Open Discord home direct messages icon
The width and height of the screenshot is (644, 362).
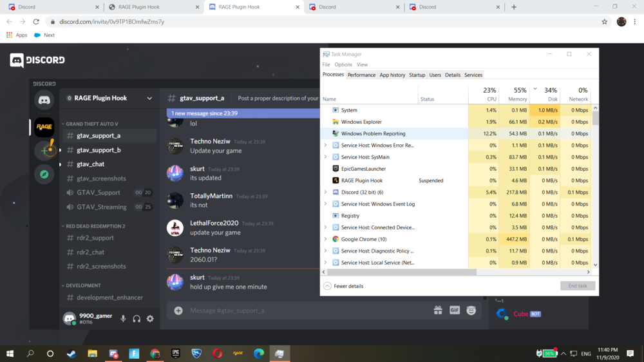coord(44,100)
